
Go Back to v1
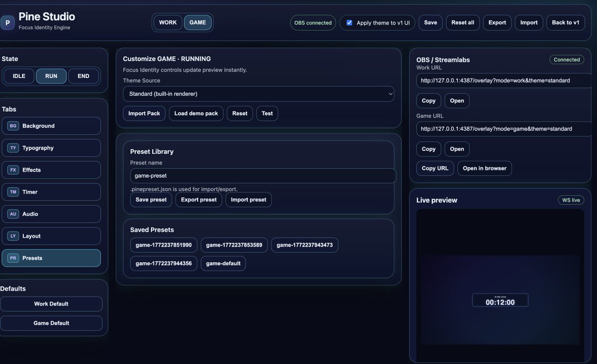(566, 22)
